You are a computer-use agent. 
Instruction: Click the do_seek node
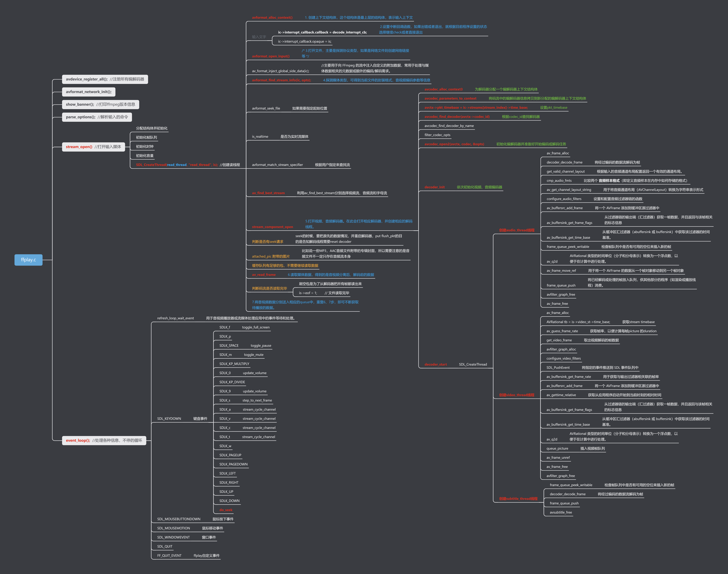point(226,510)
